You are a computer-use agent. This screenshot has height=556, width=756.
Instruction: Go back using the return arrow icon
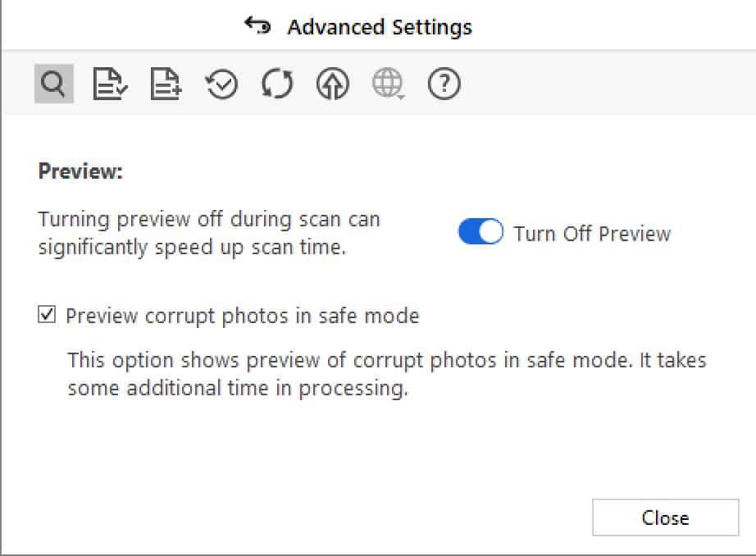pos(257,25)
